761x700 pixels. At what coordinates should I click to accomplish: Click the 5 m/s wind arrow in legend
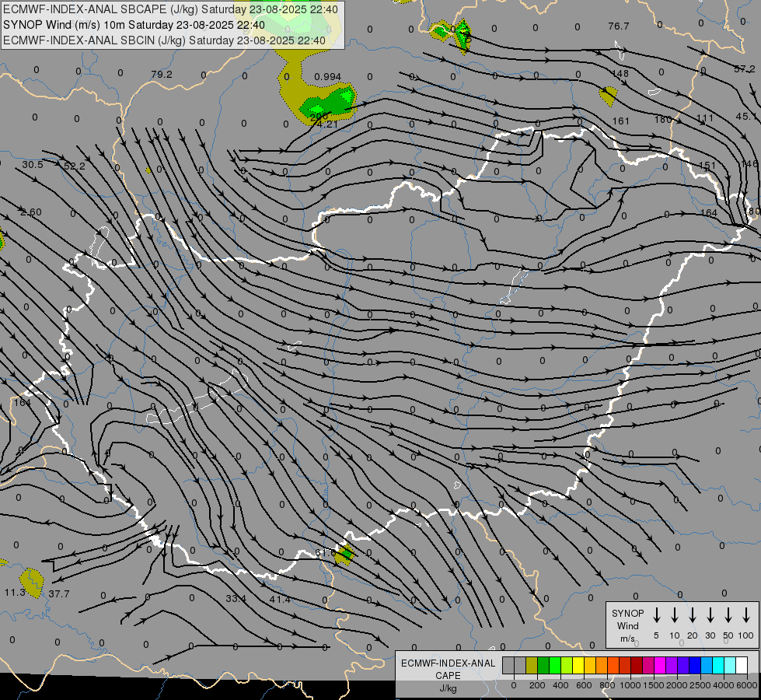point(656,615)
